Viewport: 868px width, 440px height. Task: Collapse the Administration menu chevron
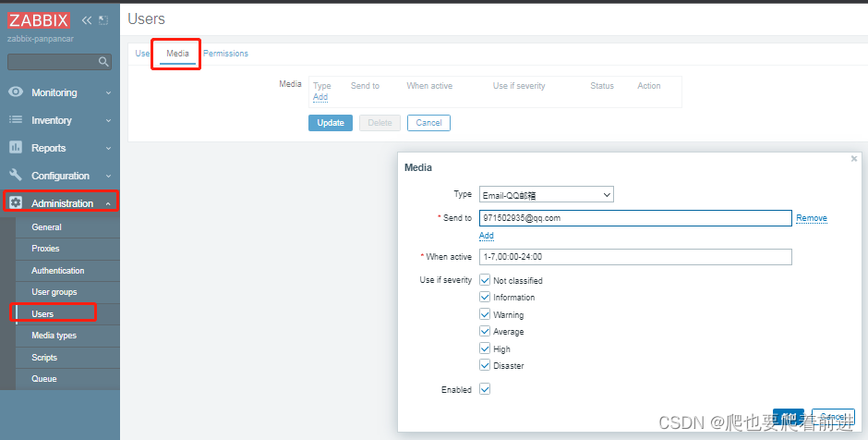109,204
